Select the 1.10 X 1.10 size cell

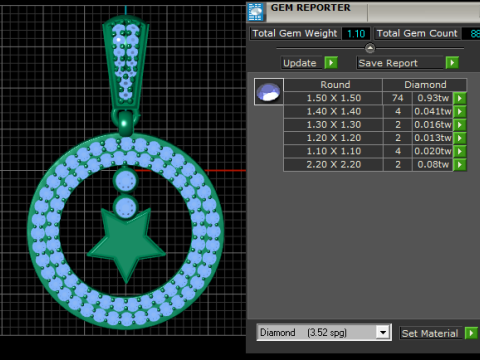tap(333, 151)
